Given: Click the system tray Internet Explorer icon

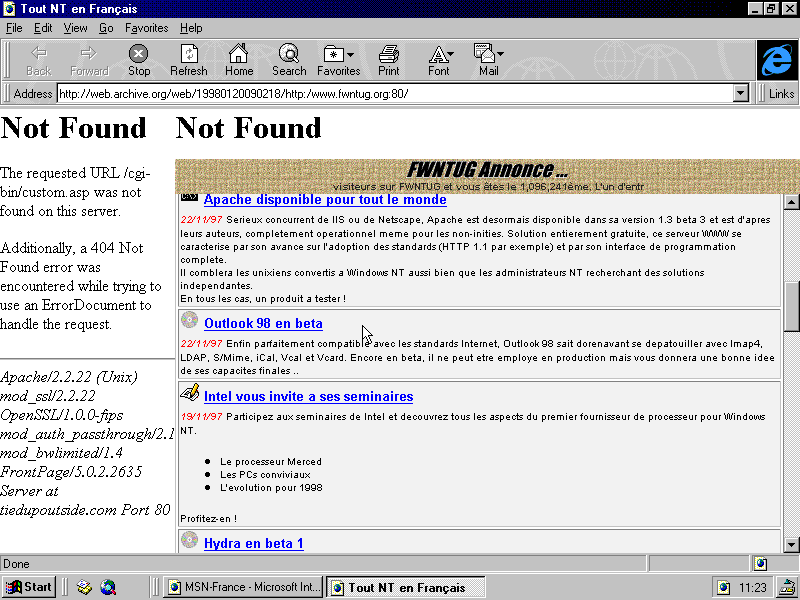Looking at the screenshot, I should [723, 588].
